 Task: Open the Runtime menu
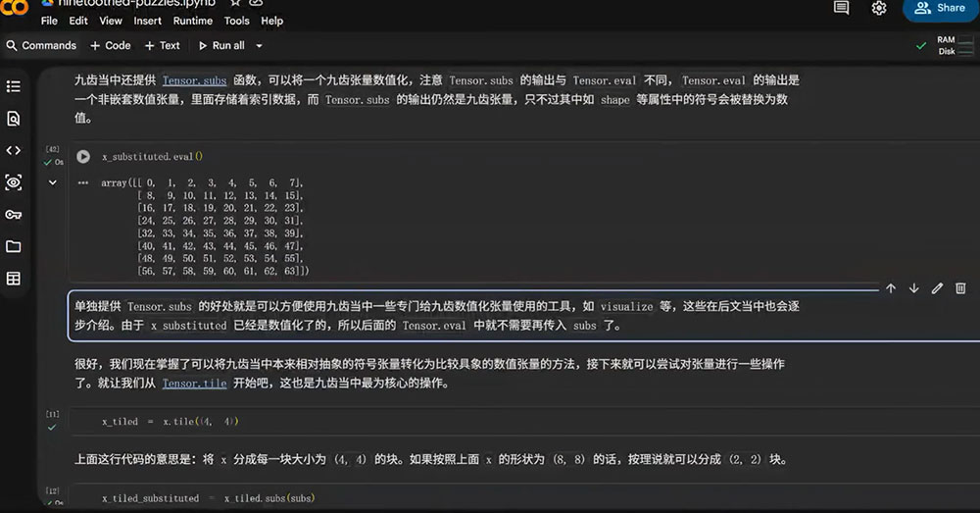(192, 21)
